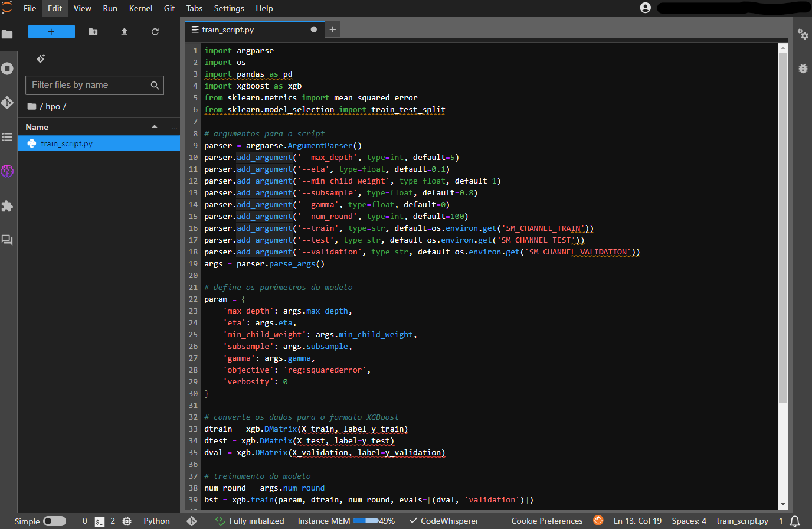Open the Kernel menu
The image size is (812, 529).
click(140, 8)
